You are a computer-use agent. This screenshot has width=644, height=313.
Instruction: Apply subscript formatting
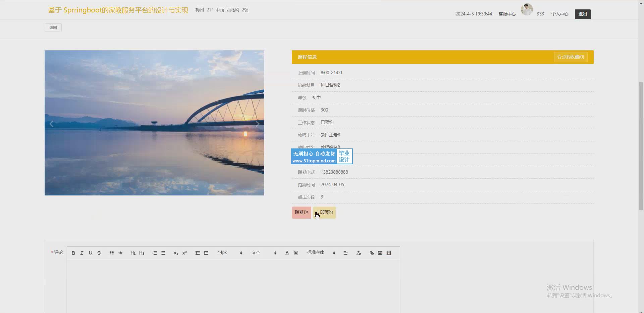point(176,253)
